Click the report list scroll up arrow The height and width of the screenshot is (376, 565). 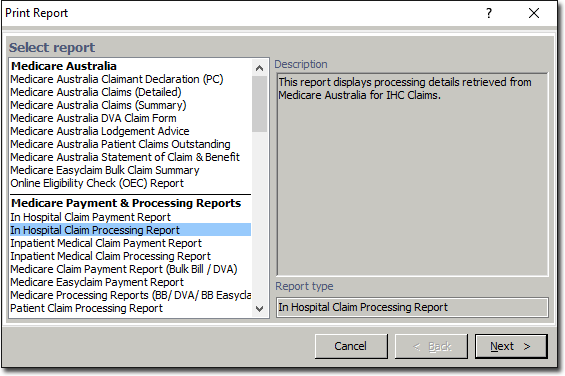pos(259,68)
